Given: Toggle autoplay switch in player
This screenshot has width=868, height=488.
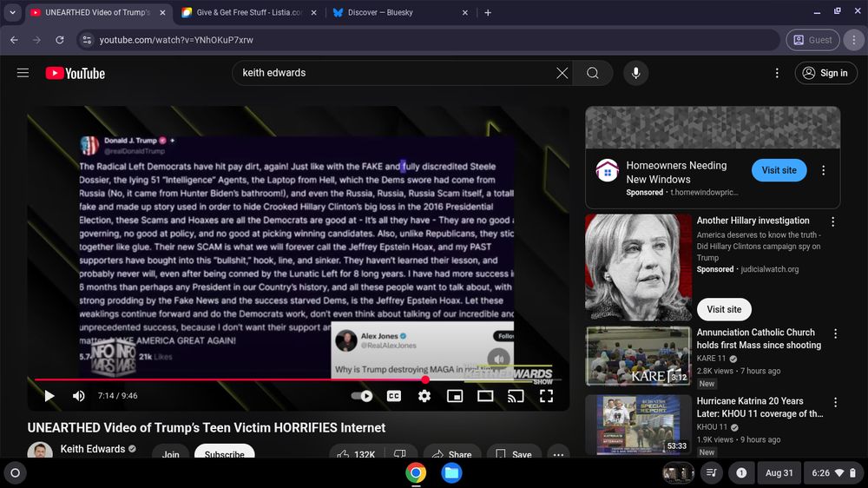Looking at the screenshot, I should 362,395.
